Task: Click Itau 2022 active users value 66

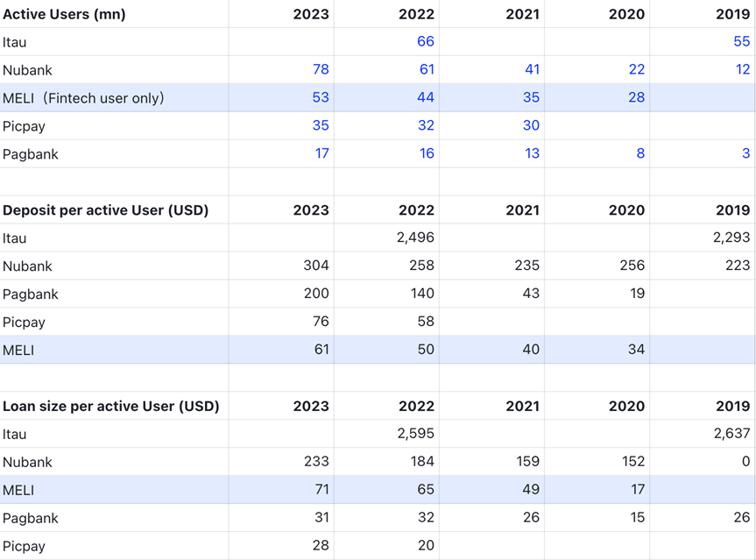Action: point(425,41)
